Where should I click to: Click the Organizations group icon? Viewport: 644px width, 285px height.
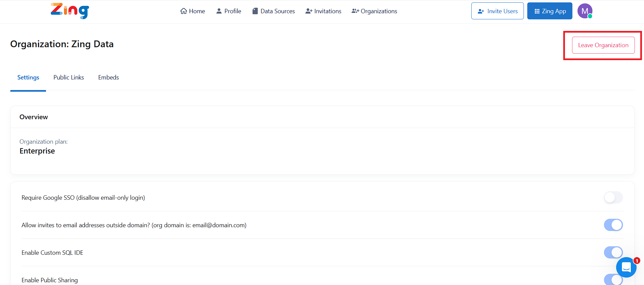[x=355, y=11]
